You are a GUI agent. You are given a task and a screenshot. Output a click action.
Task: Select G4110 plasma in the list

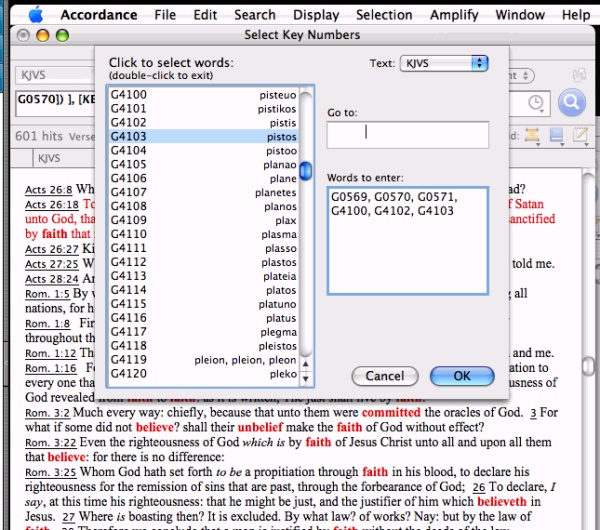(x=203, y=234)
